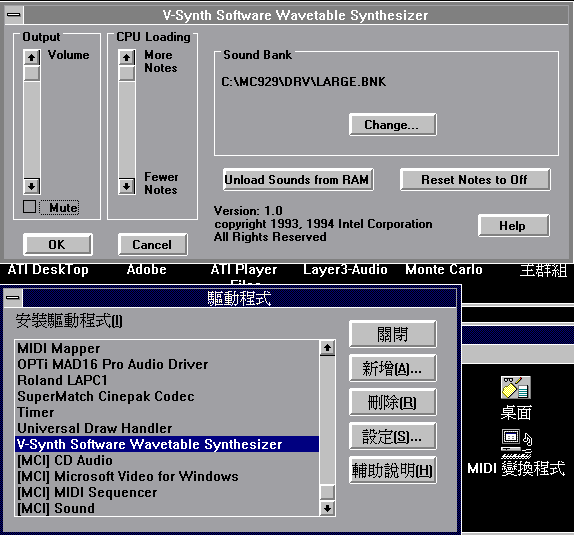The width and height of the screenshot is (574, 535).
Task: Click ATI DeskTop program group label
Action: pos(48,270)
